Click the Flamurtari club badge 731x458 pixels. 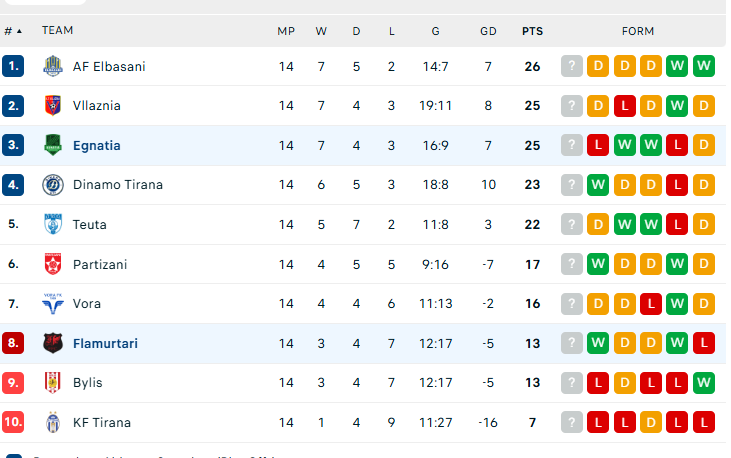point(53,343)
